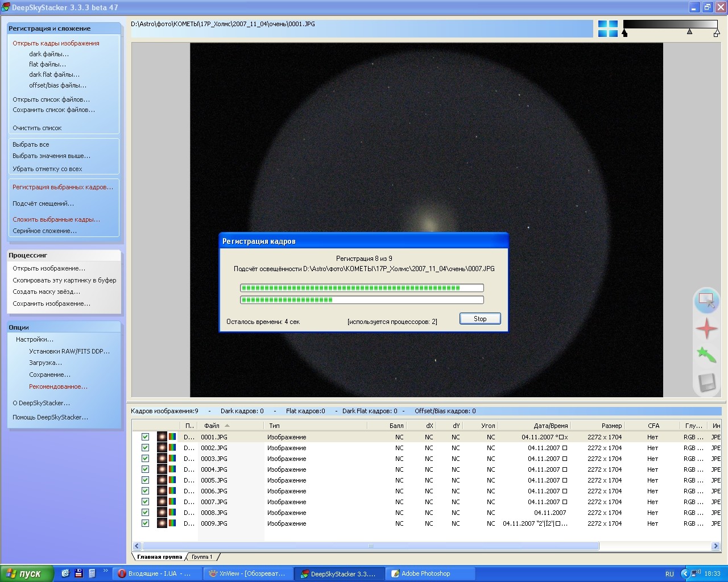Expand hidden system tray icons arrow
Viewport: 728px width, 582px height.
685,573
